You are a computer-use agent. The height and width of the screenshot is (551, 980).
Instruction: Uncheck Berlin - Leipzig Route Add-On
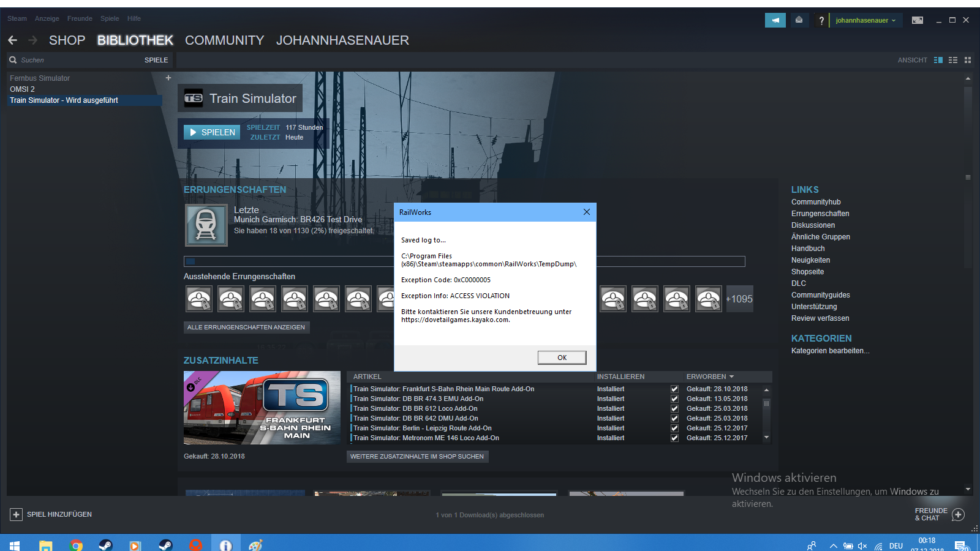coord(674,428)
